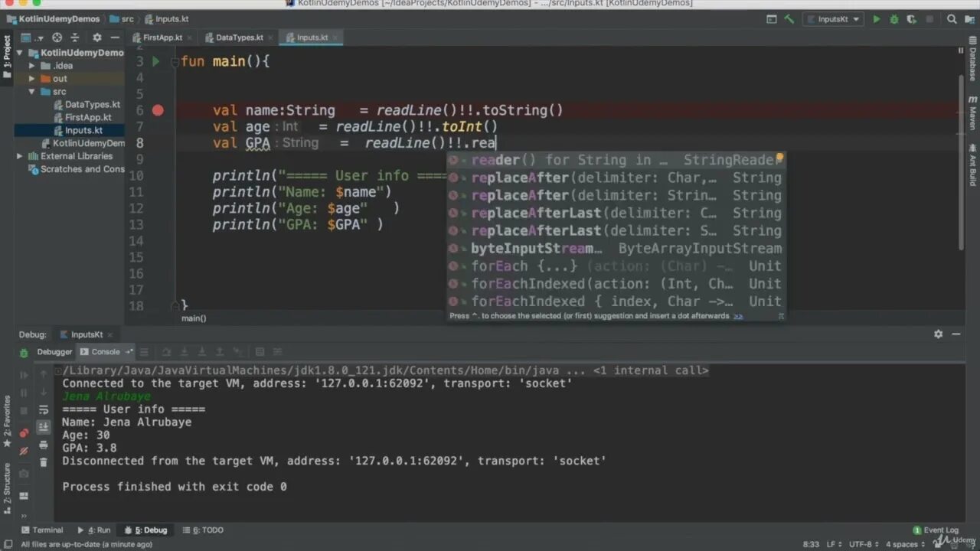This screenshot has height=551, width=980.
Task: Run with coverage from the top toolbar
Action: (910, 19)
